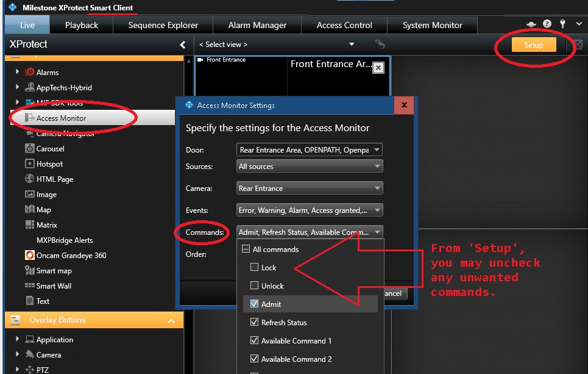588x374 pixels.
Task: Click the status indicator icon near help
Action: pos(531,24)
